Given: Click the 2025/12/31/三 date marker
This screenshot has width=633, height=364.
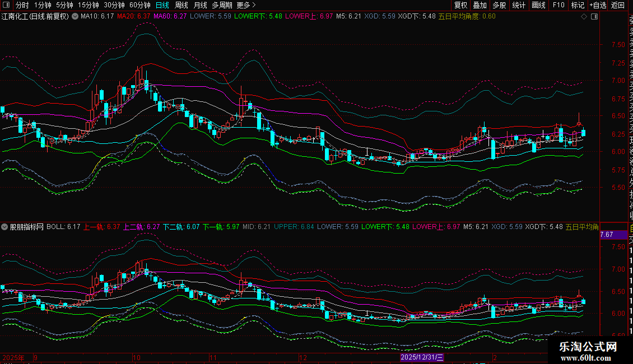Looking at the screenshot, I should coord(422,357).
